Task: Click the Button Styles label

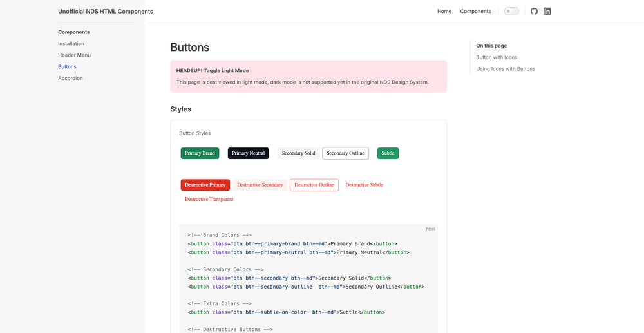Action: [x=195, y=133]
